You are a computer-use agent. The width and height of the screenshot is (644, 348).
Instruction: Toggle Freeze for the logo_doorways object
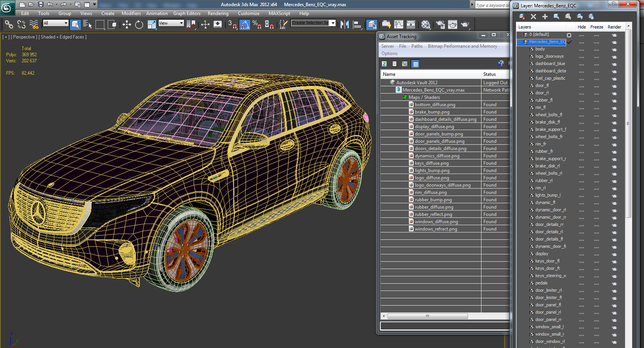597,57
